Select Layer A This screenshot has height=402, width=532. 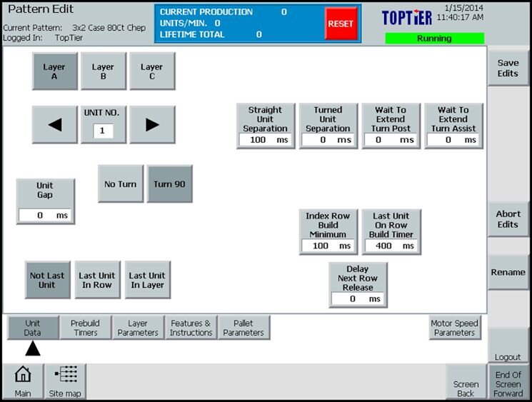pos(54,71)
